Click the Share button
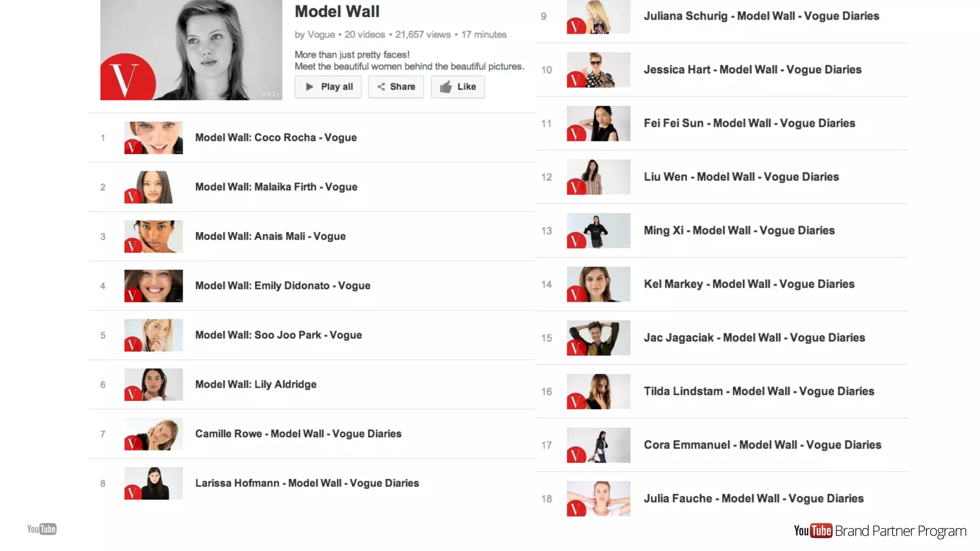 [396, 87]
